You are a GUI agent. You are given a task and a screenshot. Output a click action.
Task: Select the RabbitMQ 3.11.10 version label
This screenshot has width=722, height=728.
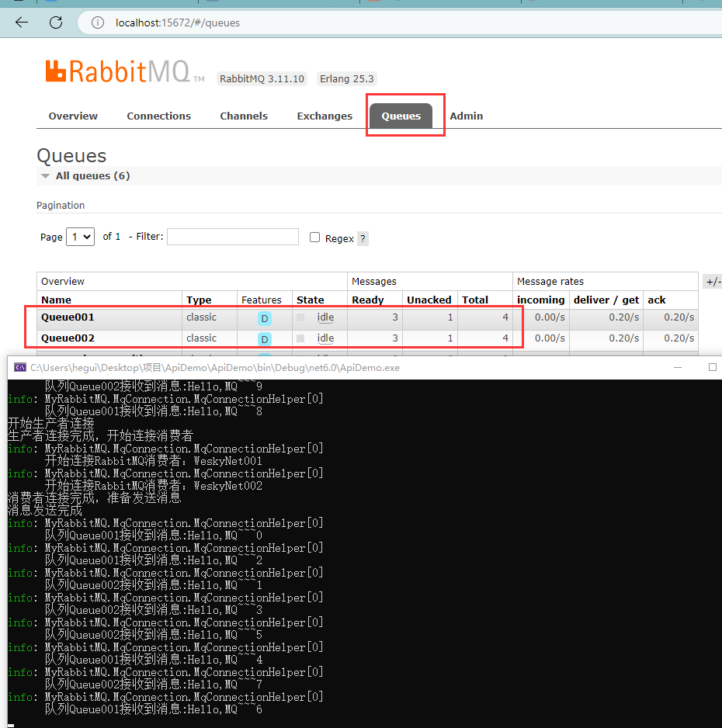pos(262,79)
